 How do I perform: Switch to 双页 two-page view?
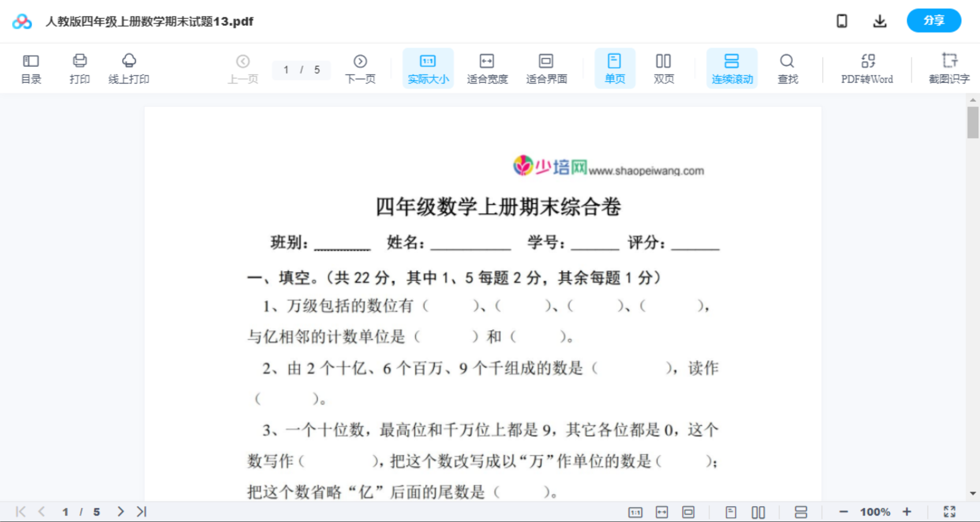click(x=664, y=68)
